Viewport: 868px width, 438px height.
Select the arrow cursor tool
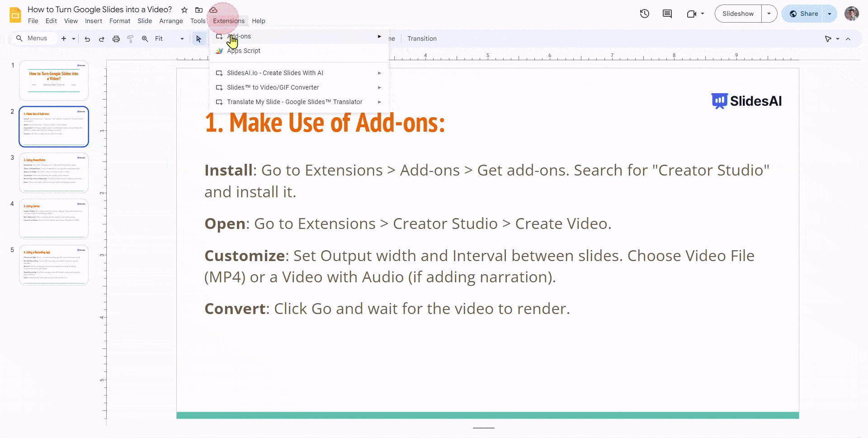(199, 38)
